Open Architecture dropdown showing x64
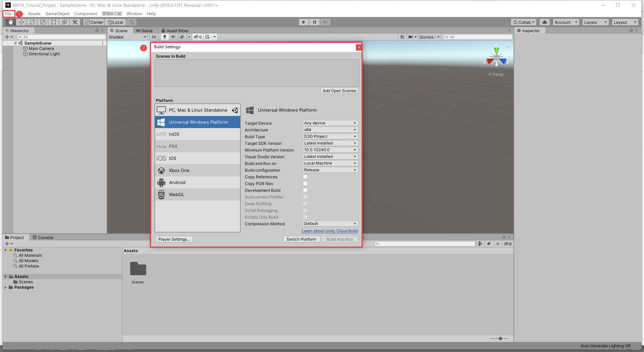This screenshot has width=644, height=352. click(x=330, y=130)
